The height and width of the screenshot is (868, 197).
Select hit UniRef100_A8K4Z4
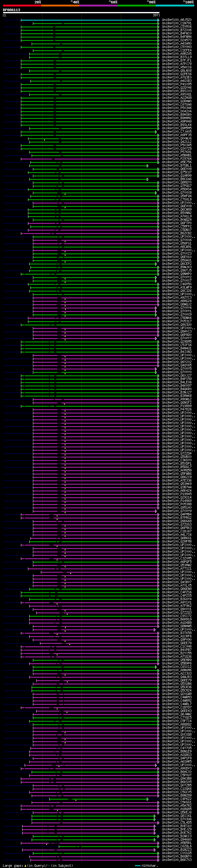coord(177,491)
